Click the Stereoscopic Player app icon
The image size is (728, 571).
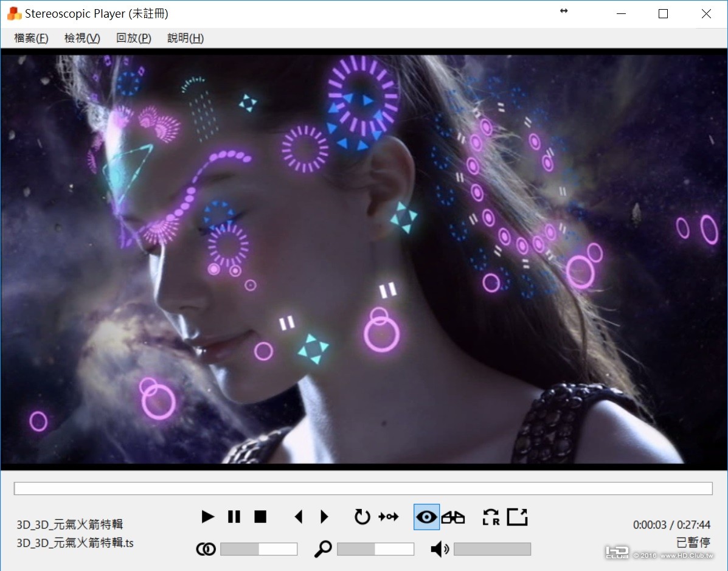[x=14, y=13]
